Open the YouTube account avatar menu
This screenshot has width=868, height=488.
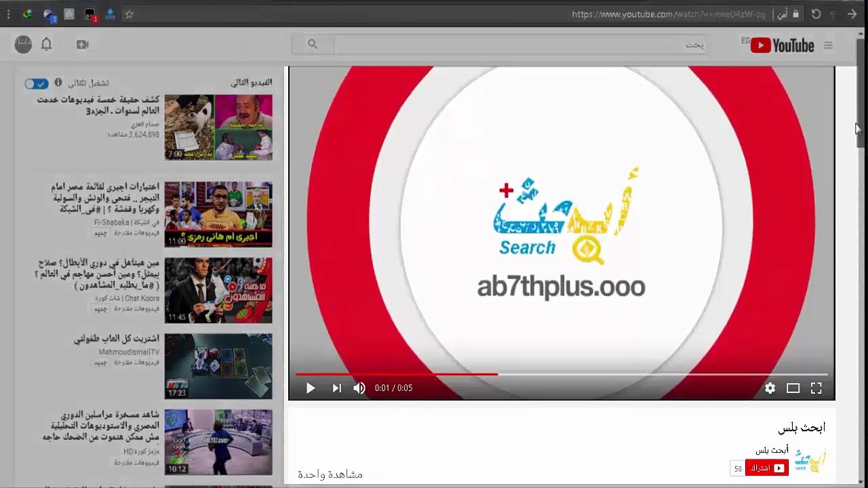click(23, 44)
